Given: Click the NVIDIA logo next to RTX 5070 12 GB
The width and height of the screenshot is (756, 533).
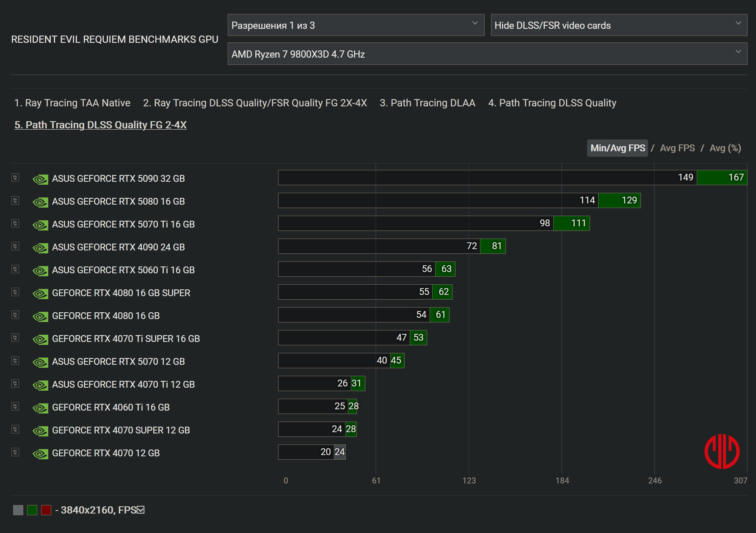Looking at the screenshot, I should (40, 362).
